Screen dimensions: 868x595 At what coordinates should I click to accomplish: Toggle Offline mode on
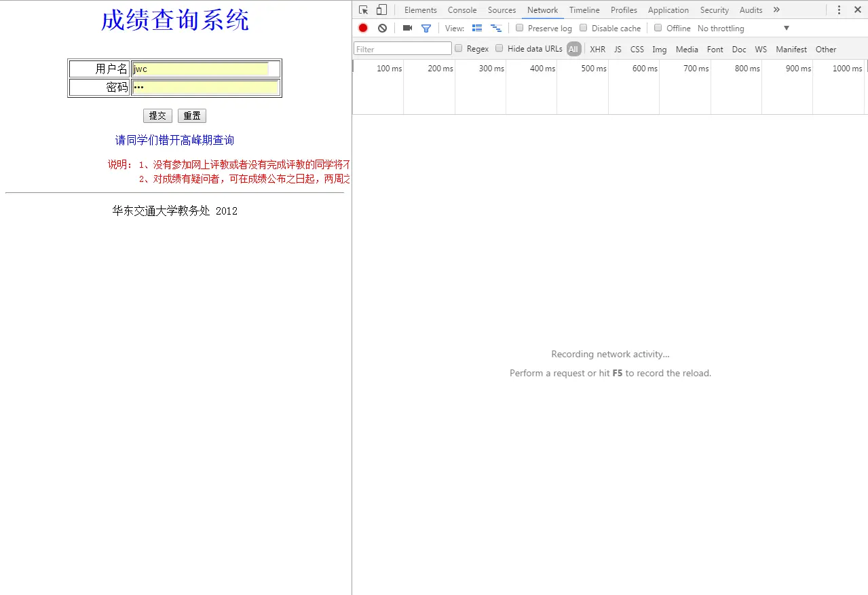click(658, 28)
